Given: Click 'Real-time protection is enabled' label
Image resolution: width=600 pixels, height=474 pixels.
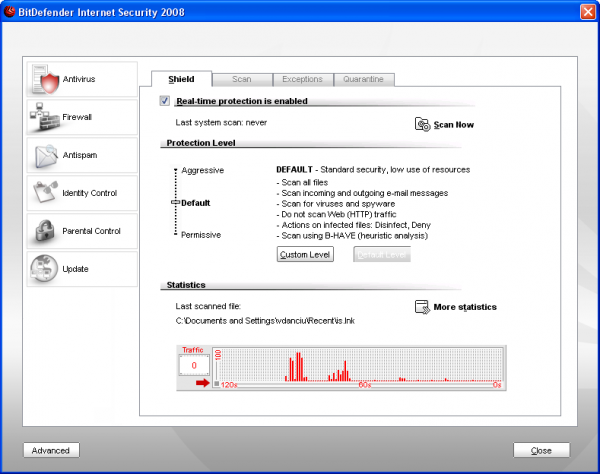Looking at the screenshot, I should (242, 101).
